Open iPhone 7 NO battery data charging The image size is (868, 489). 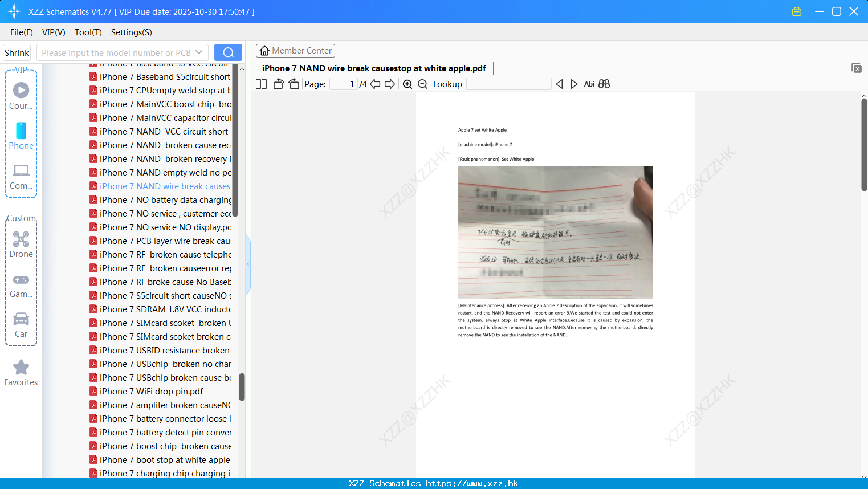click(x=161, y=200)
